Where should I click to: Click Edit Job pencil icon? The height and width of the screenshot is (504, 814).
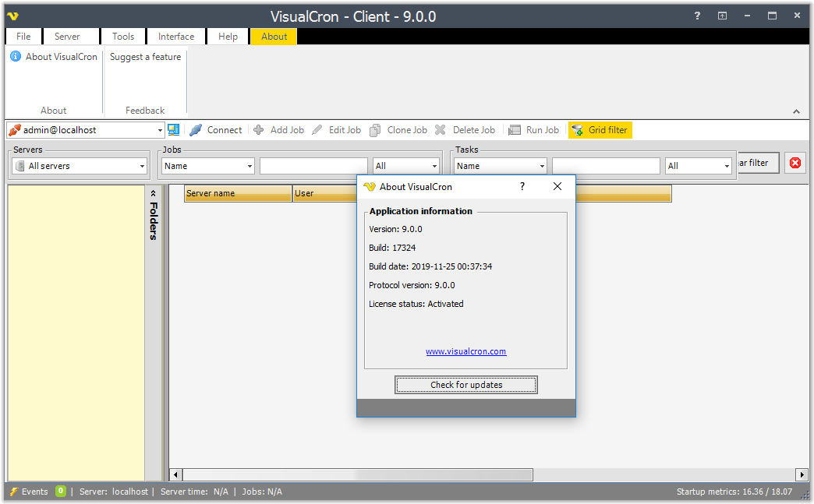[x=317, y=130]
